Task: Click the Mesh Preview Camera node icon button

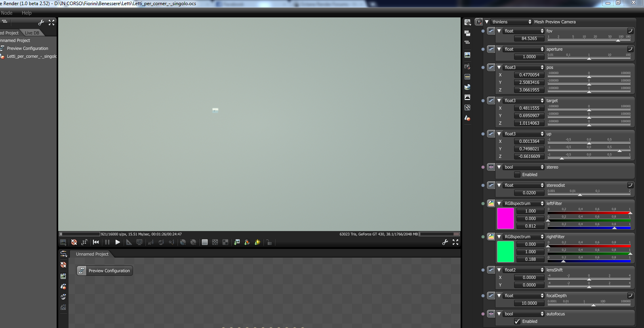Action: tap(479, 22)
